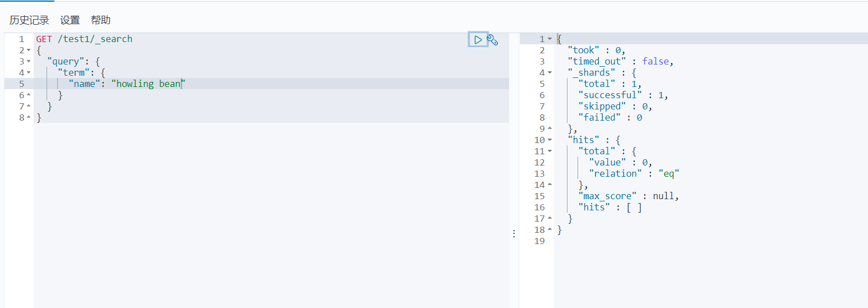Click the closing fold arrow at line 8

29,118
